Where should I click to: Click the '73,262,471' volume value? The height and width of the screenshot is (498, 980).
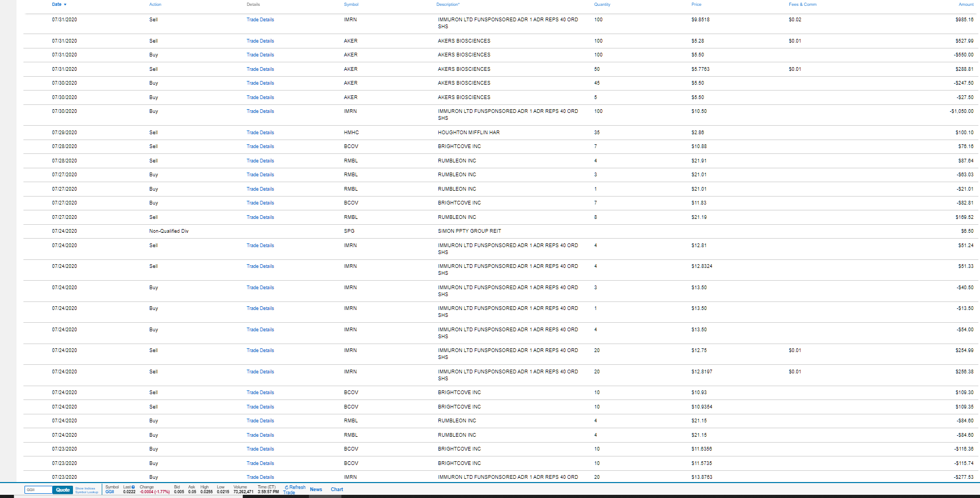click(x=243, y=492)
